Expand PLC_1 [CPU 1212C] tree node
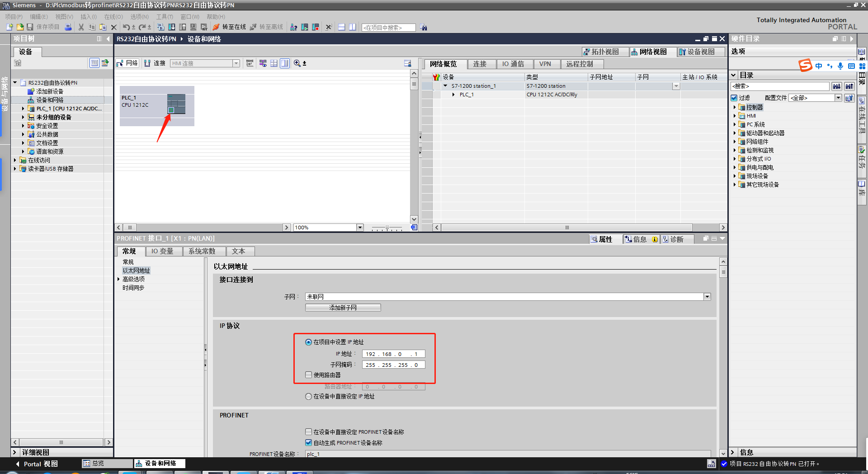Image resolution: width=868 pixels, height=474 pixels. coord(23,109)
